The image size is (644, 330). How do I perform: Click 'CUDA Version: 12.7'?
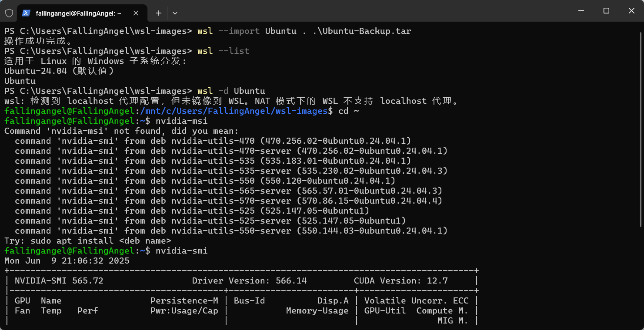401,281
